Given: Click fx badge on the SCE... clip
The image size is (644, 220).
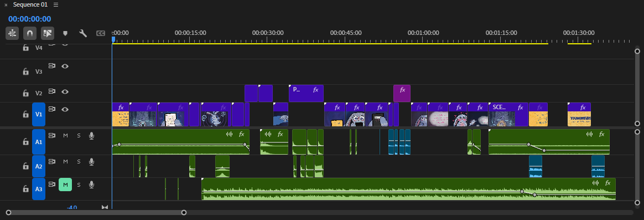Looking at the screenshot, I should coord(521,108).
